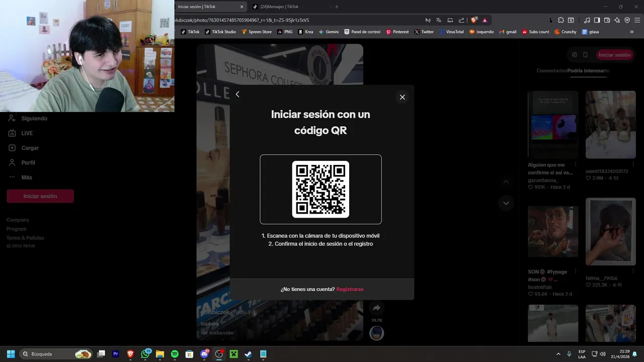
Task: Open Minecraft from the taskbar
Action: pos(233,354)
